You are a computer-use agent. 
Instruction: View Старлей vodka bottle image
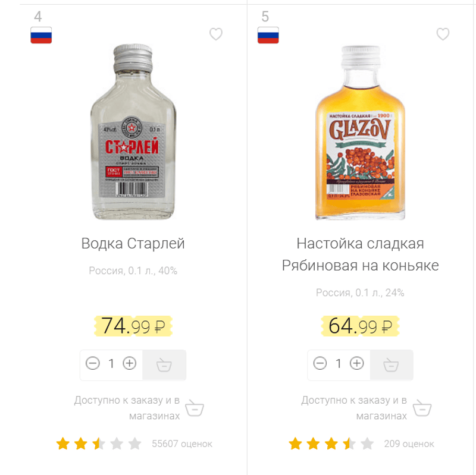(x=133, y=133)
